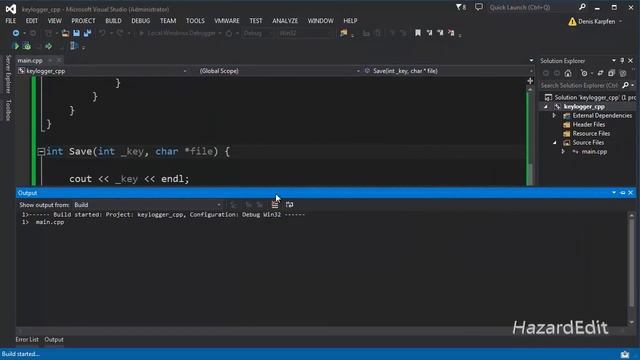Open the Server Explorer side tab

(8, 74)
